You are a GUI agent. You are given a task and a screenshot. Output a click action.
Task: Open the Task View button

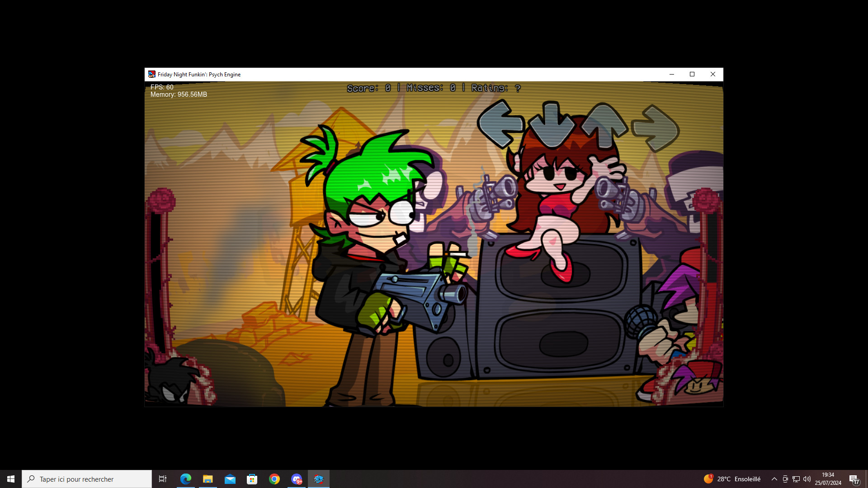pyautogui.click(x=163, y=479)
